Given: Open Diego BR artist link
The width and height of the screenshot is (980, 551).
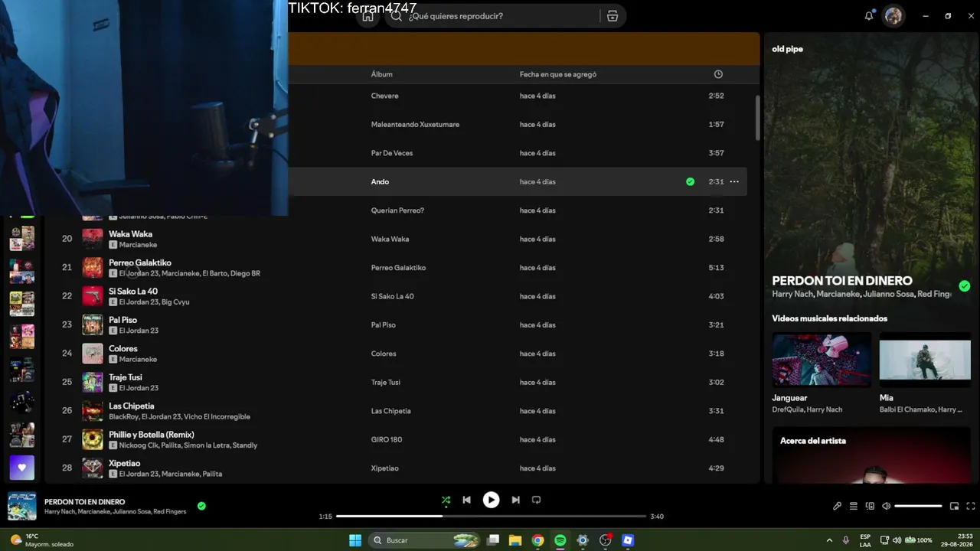Looking at the screenshot, I should 245,273.
